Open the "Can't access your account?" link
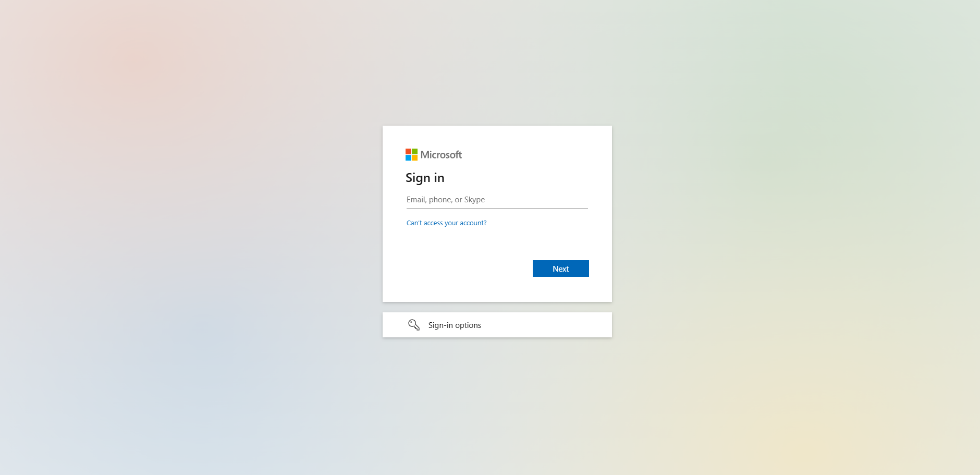The width and height of the screenshot is (980, 475). pos(446,223)
